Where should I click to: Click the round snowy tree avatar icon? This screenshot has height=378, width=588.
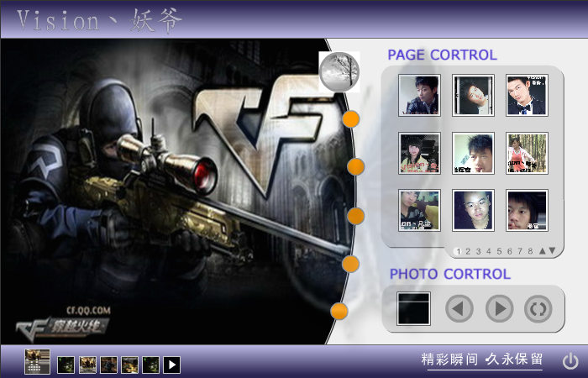pos(339,72)
